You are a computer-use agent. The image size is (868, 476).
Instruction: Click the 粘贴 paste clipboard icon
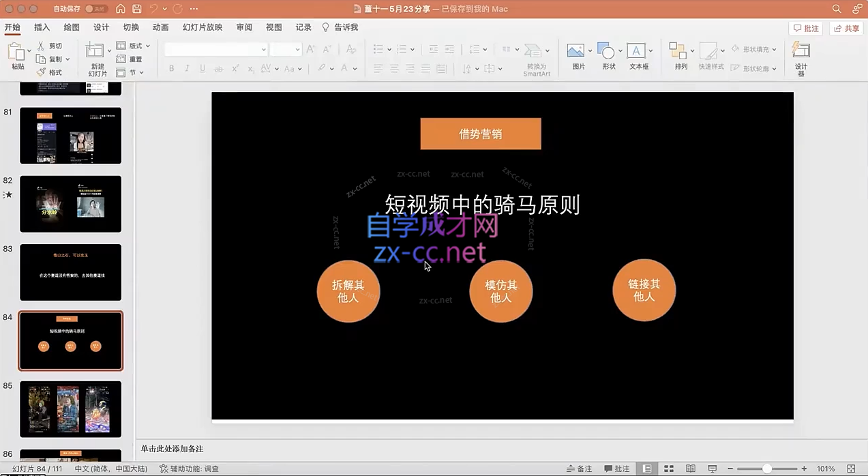point(16,52)
